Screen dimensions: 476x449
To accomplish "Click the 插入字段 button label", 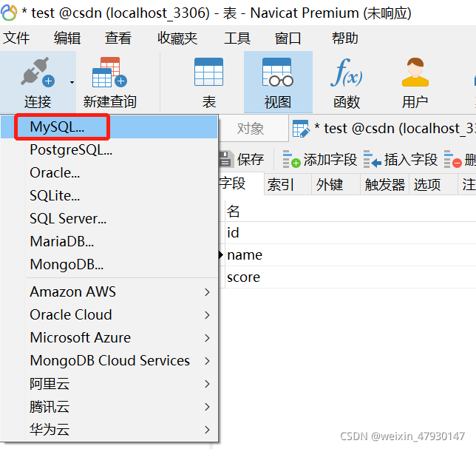I will 411,159.
